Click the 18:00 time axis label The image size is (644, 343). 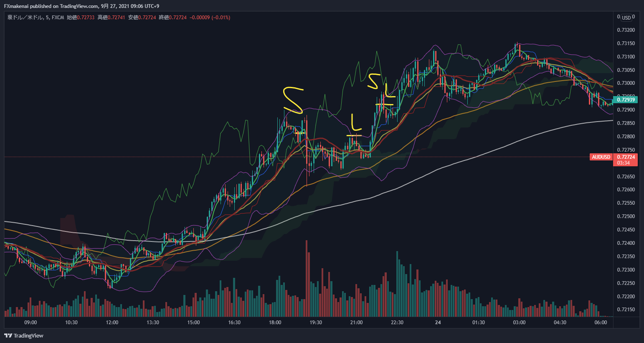(275, 323)
